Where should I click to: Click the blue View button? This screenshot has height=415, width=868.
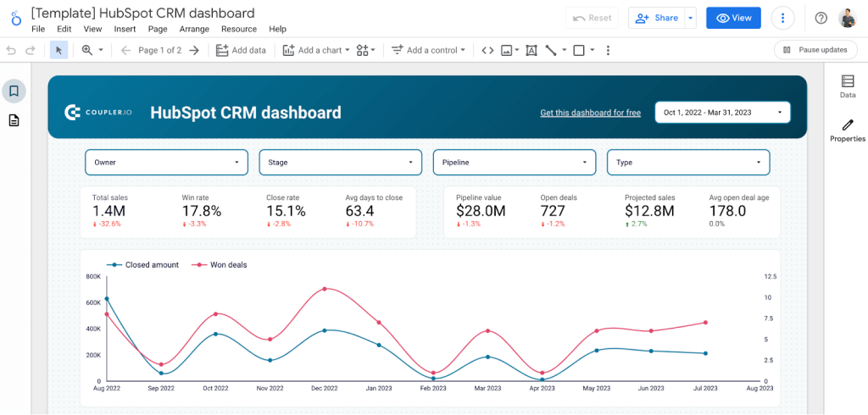point(733,18)
